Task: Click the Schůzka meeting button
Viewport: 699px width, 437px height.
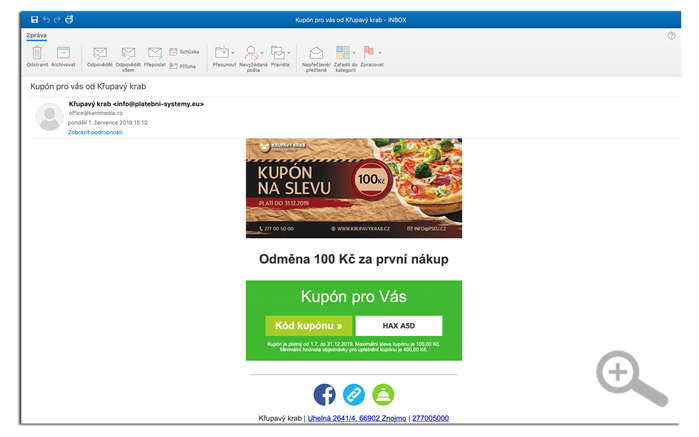Action: click(184, 51)
